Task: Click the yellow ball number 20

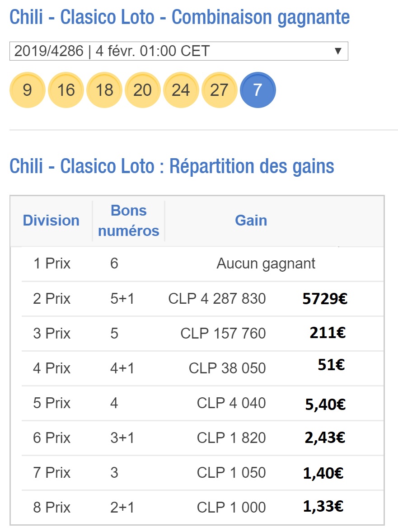Action: pyautogui.click(x=142, y=90)
